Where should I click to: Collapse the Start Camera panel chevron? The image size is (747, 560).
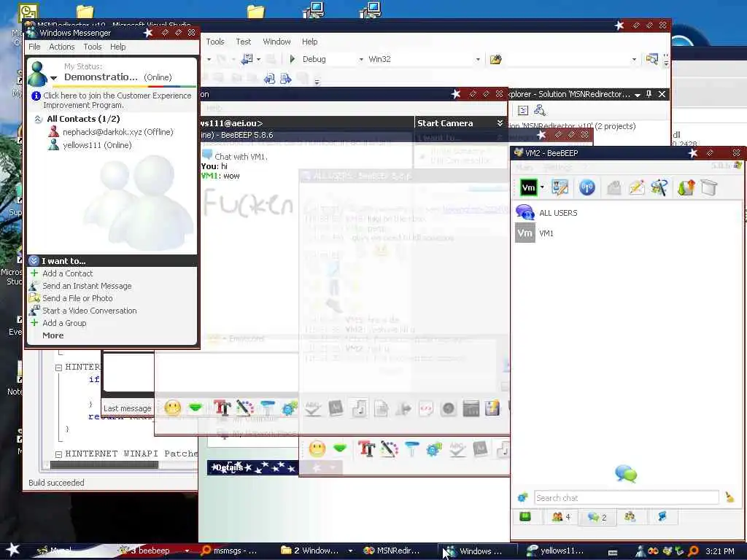pos(500,122)
